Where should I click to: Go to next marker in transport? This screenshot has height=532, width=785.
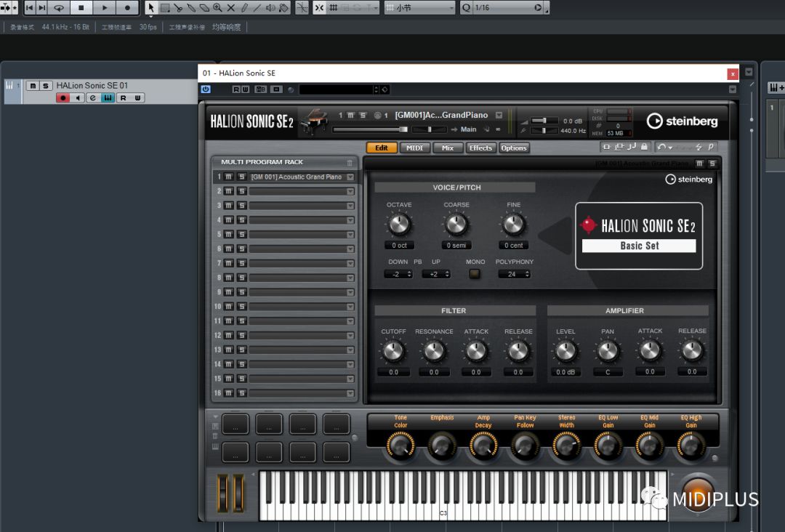[41, 7]
